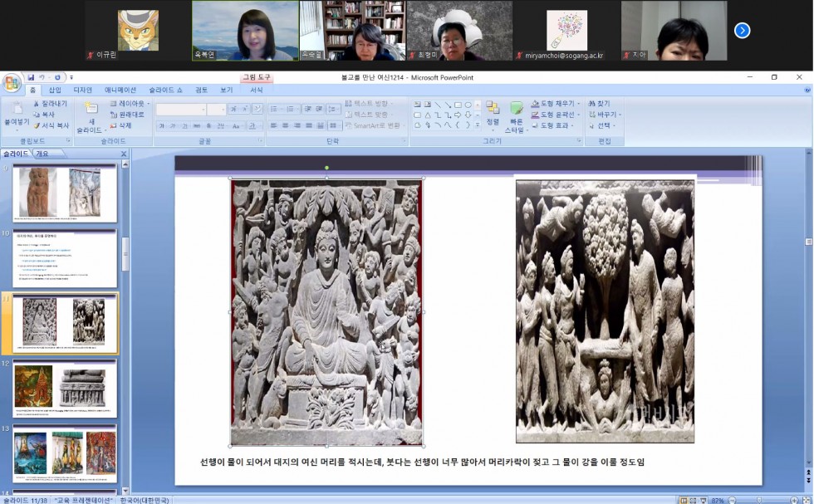Open PowerPoint help icon
This screenshot has height=504, width=814.
click(807, 90)
